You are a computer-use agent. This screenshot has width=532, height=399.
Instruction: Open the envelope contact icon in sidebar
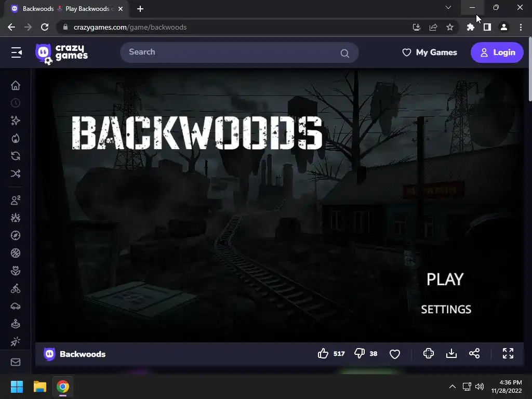(16, 362)
